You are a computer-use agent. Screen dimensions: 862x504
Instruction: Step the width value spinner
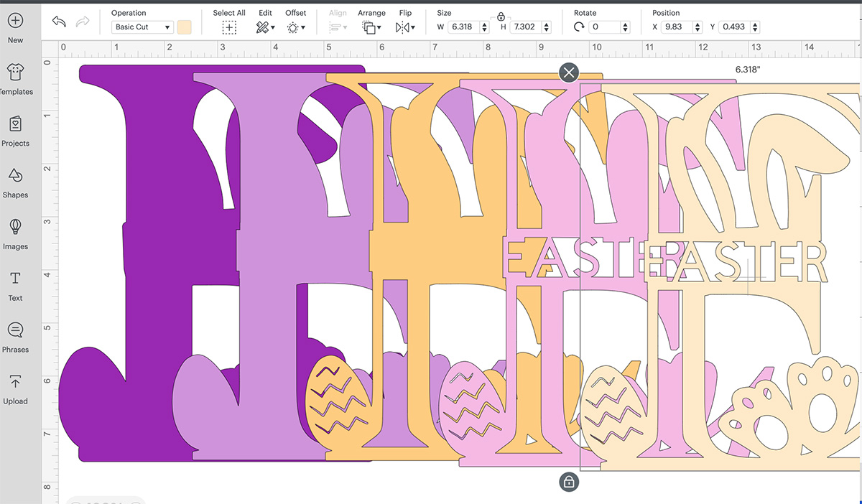click(485, 27)
